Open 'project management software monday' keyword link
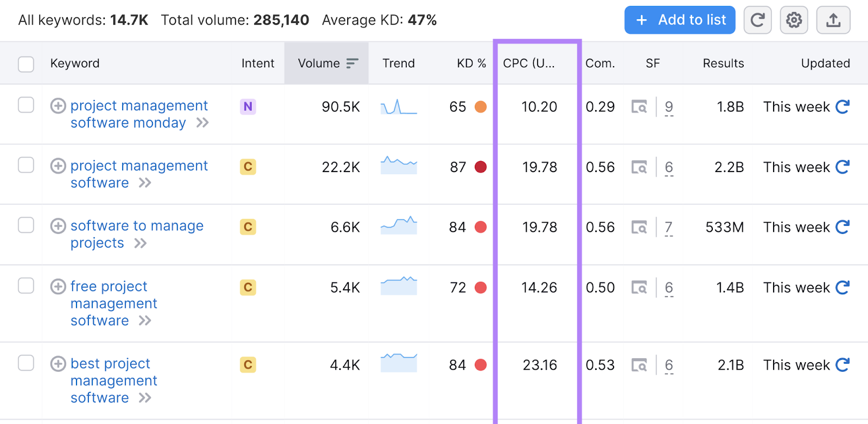Screen dimensions: 868x424 pyautogui.click(x=139, y=114)
